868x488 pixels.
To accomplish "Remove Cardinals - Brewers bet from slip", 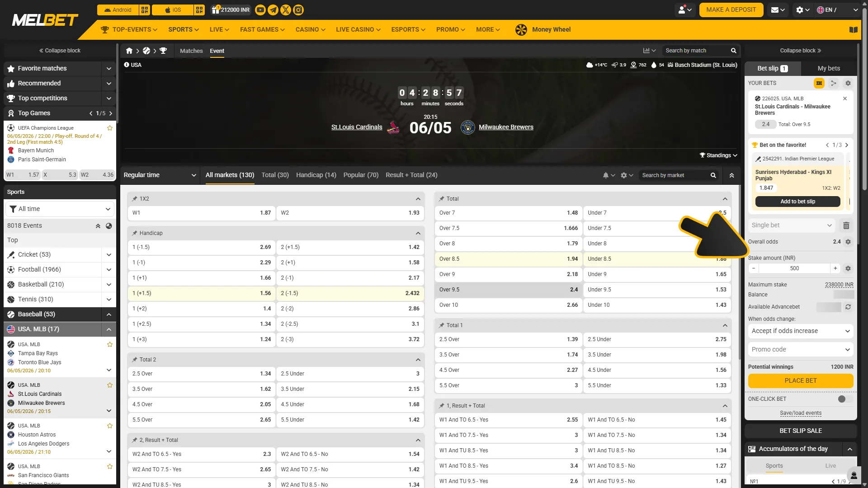I will pyautogui.click(x=845, y=99).
